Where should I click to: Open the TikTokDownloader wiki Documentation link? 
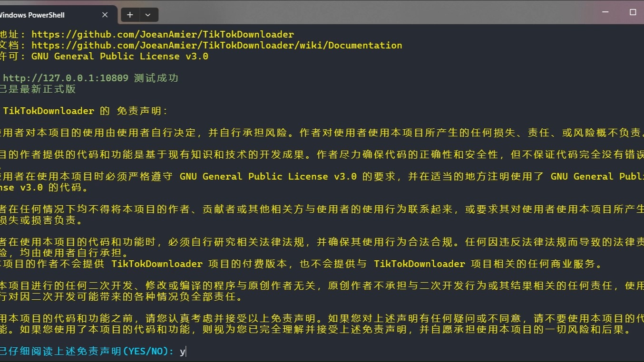pos(217,45)
